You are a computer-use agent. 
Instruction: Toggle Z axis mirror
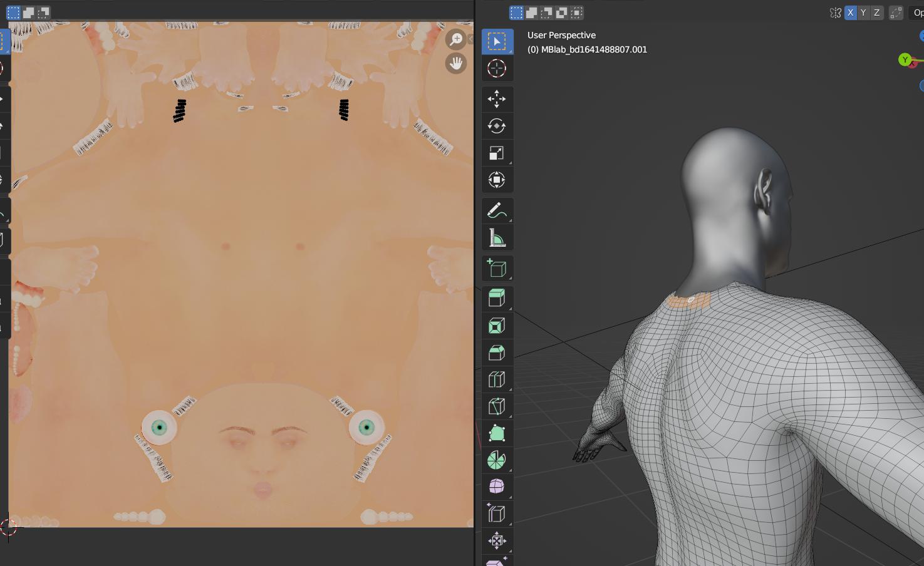coord(876,13)
